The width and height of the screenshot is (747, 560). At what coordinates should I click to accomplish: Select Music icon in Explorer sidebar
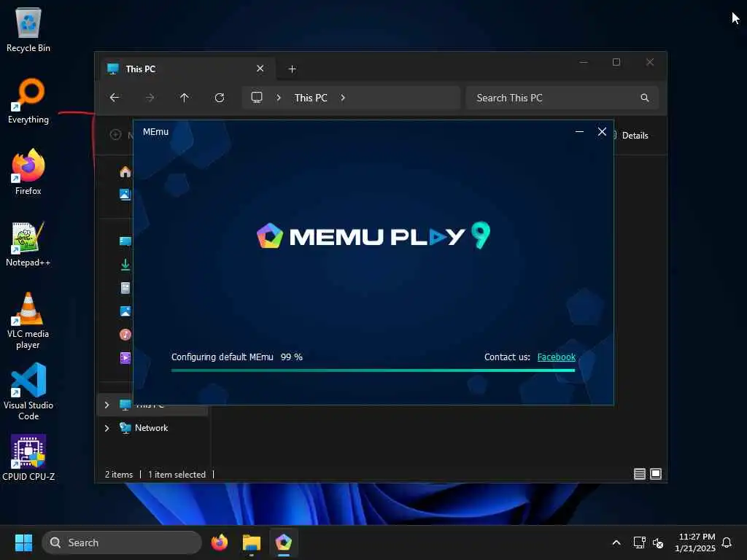click(125, 334)
